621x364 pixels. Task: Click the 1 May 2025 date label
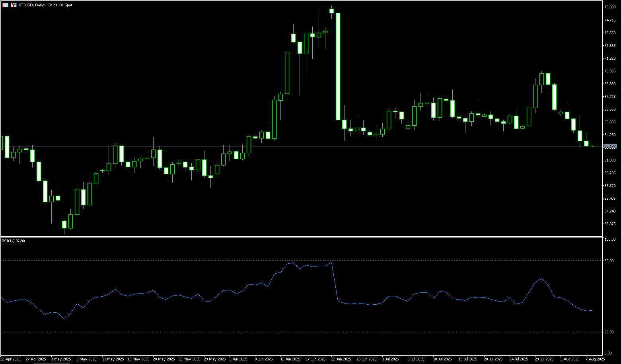pos(62,359)
